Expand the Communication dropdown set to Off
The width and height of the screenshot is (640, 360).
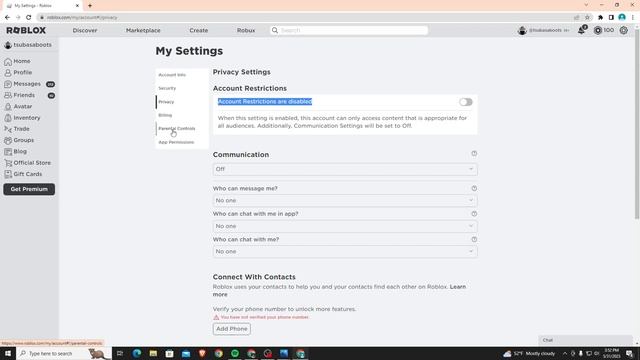[345, 169]
